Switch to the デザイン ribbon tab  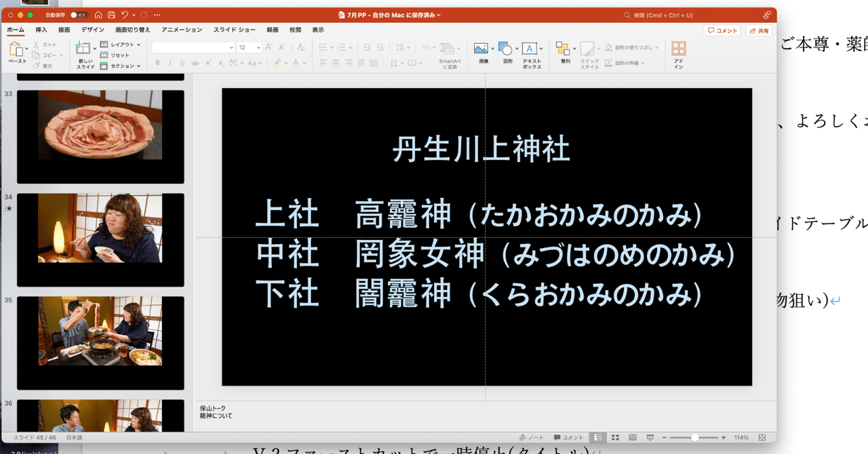pos(93,30)
